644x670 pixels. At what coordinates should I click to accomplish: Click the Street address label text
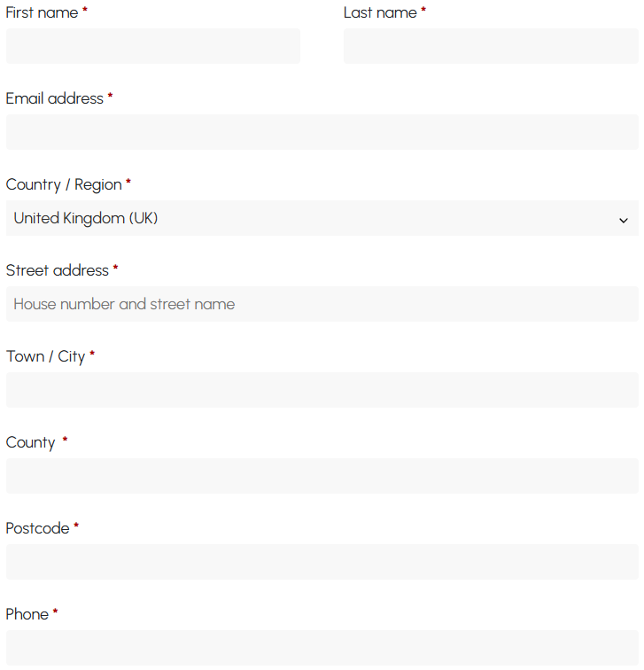57,270
